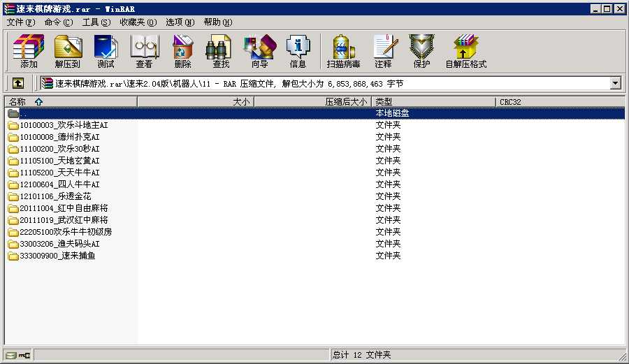
Task: Sort by Size (大小) column header
Action: (x=196, y=102)
